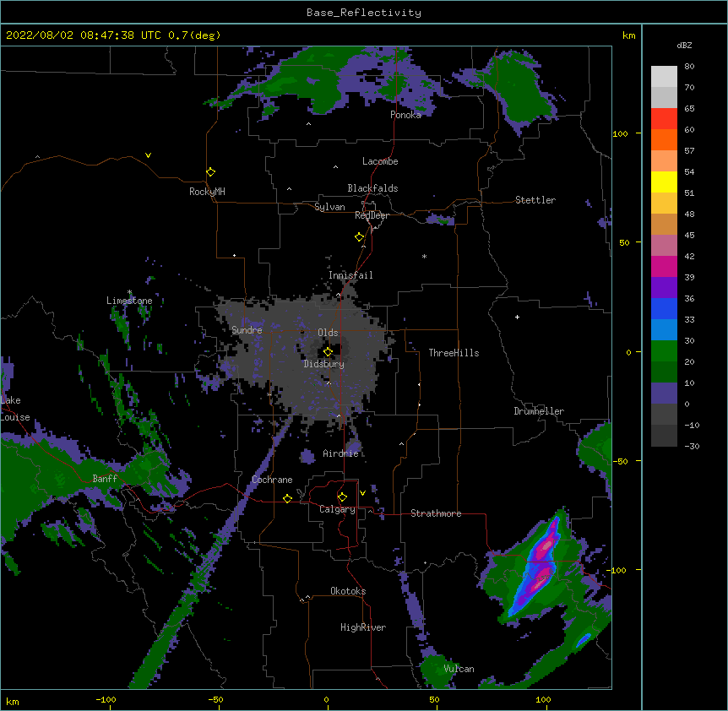This screenshot has width=728, height=711.
Task: Click the Olds label
Action: pyautogui.click(x=328, y=333)
